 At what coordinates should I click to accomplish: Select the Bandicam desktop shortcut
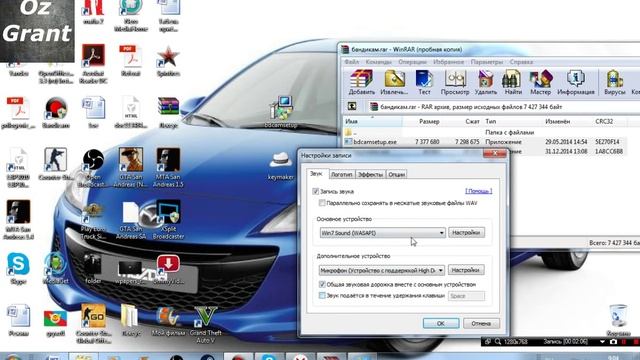point(56,112)
